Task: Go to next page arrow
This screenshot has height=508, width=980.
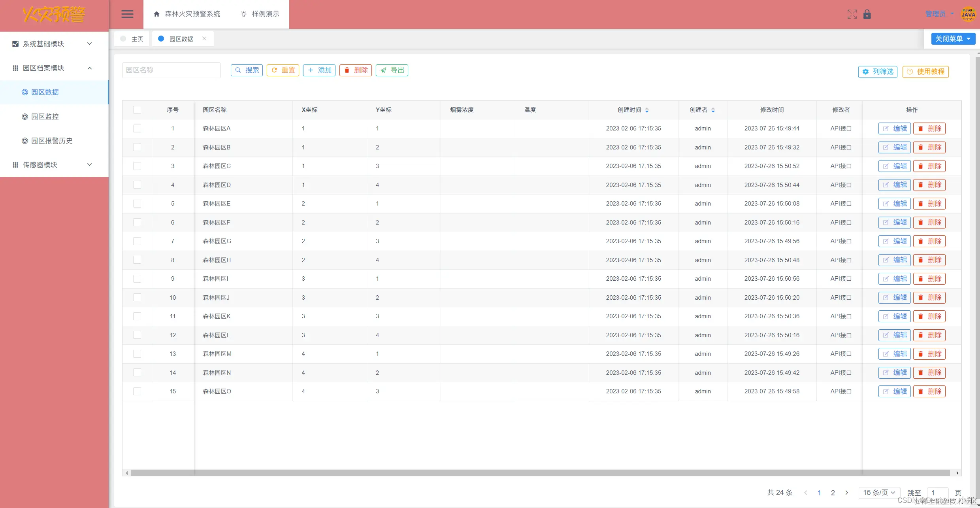Action: tap(846, 493)
